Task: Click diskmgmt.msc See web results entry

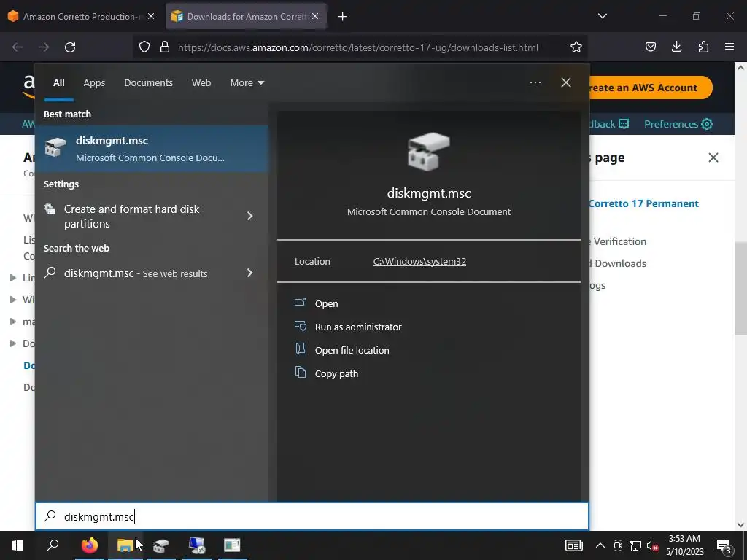Action: click(135, 273)
